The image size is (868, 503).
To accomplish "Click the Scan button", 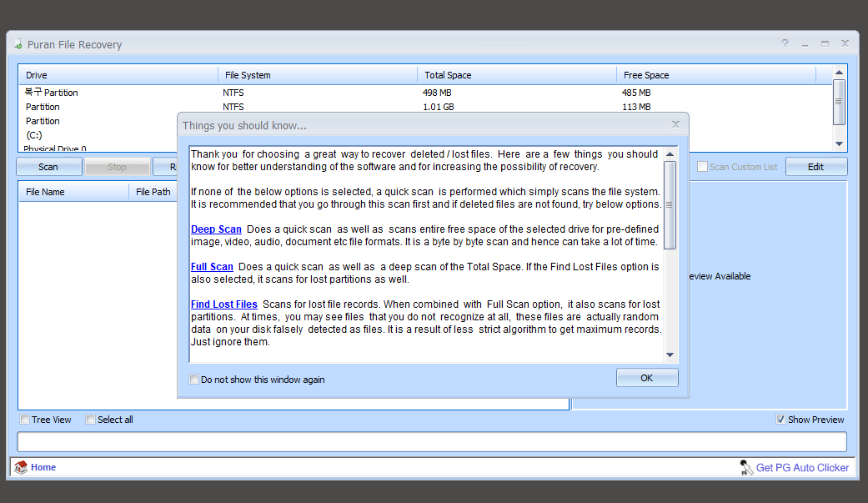I will [x=48, y=167].
